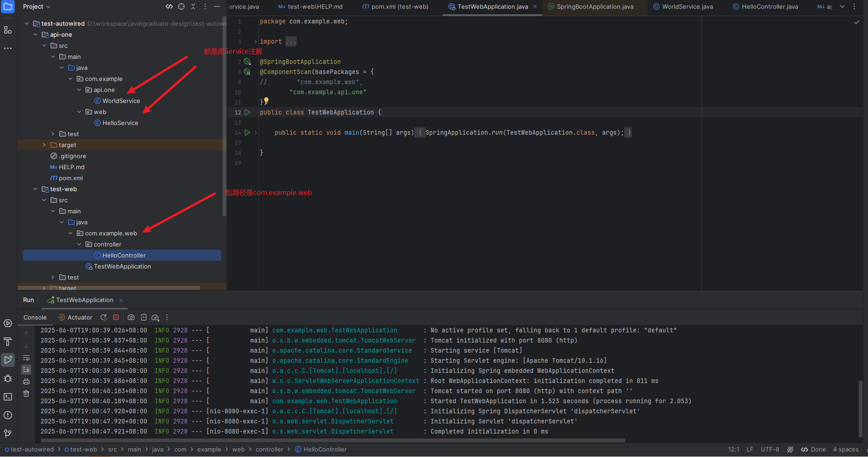Open the Git tool window icon

8,434
